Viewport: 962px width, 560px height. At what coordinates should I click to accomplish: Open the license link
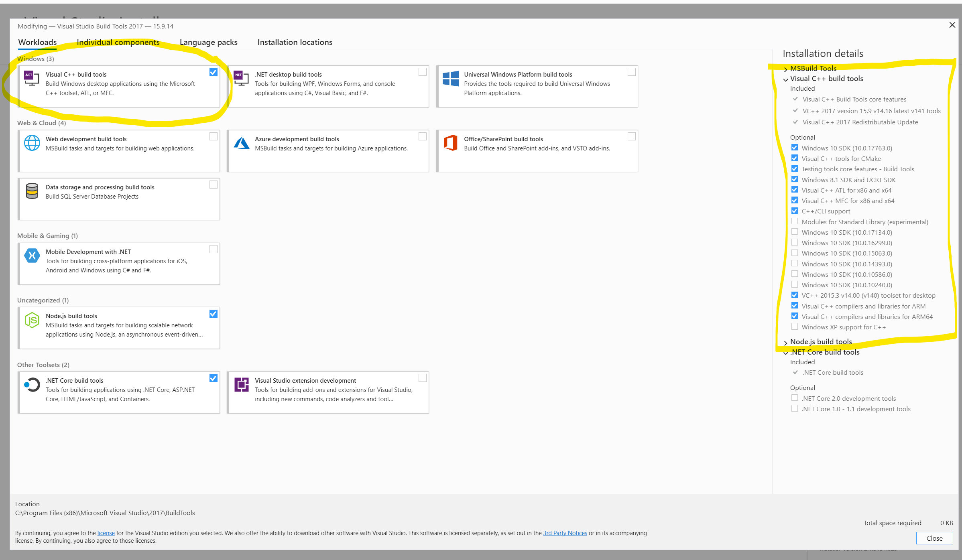point(106,533)
